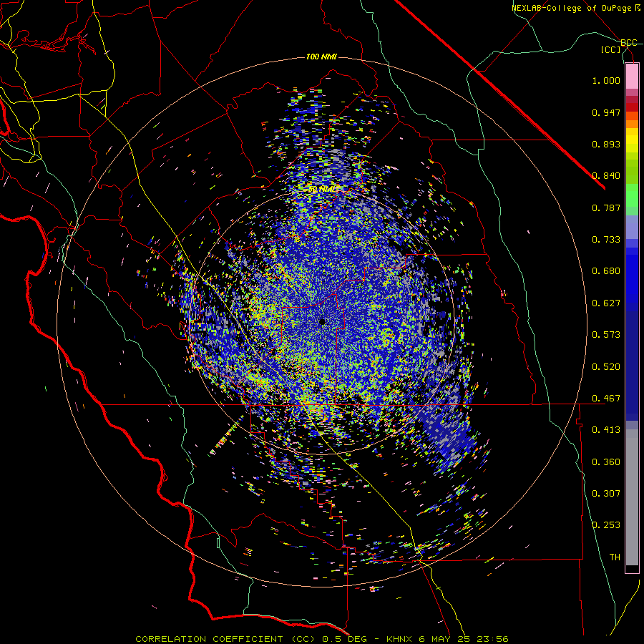Click the 0.840 color scale value
The image size is (644, 644).
tap(606, 176)
